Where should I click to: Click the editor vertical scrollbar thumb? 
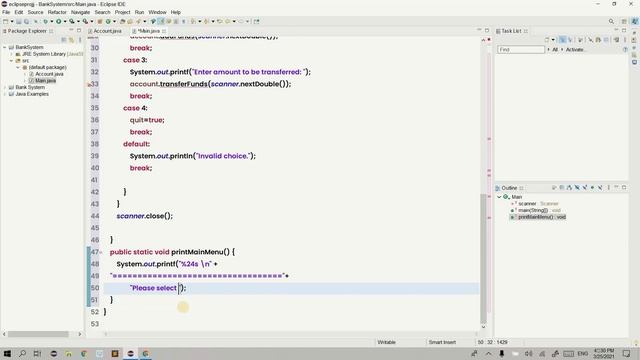(x=484, y=257)
